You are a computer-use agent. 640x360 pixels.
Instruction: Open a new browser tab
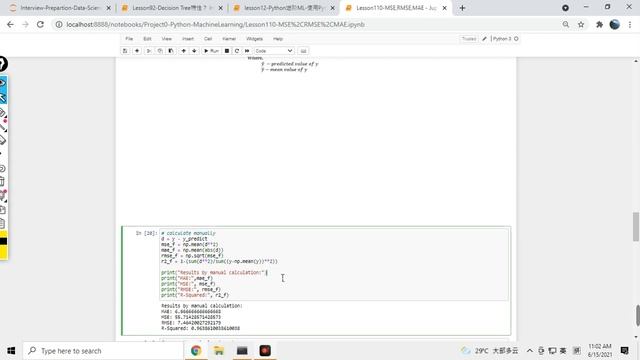click(x=462, y=8)
